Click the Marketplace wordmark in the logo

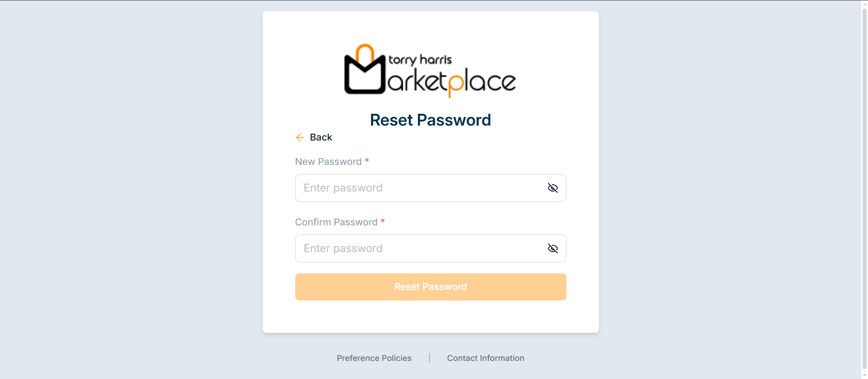[x=451, y=82]
